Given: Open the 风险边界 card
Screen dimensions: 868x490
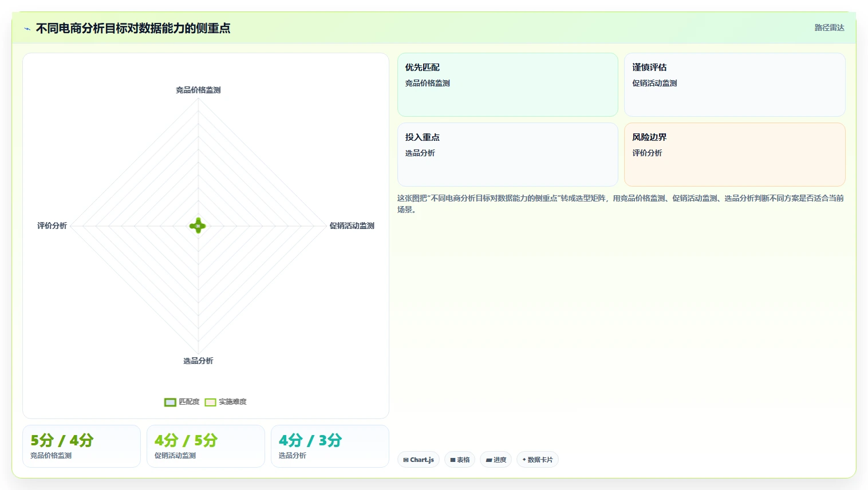Looking at the screenshot, I should click(735, 155).
